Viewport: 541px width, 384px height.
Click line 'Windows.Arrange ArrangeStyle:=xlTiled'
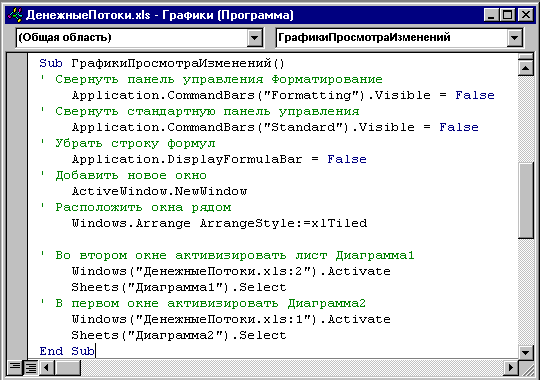219,223
